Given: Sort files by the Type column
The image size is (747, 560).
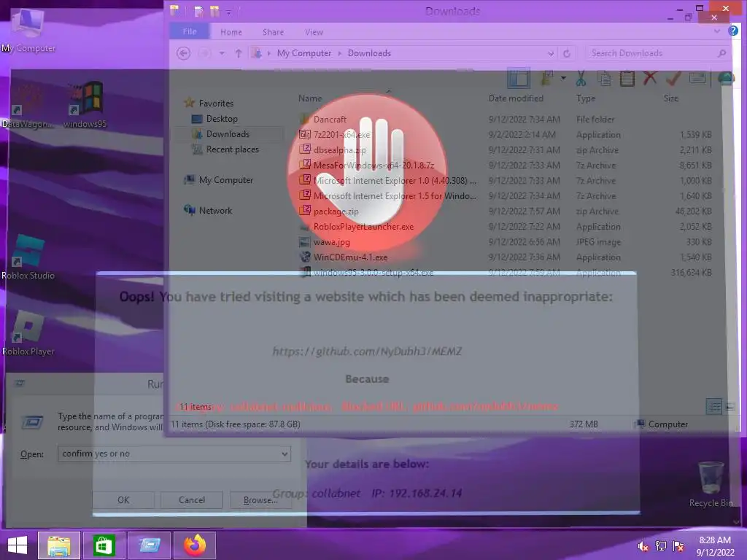Looking at the screenshot, I should pyautogui.click(x=586, y=98).
